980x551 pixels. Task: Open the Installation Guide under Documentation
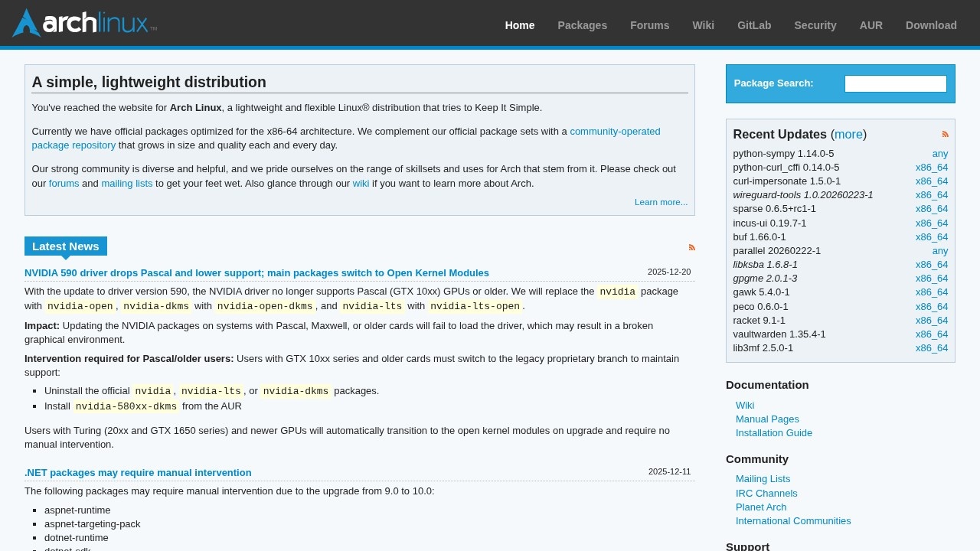coord(773,432)
